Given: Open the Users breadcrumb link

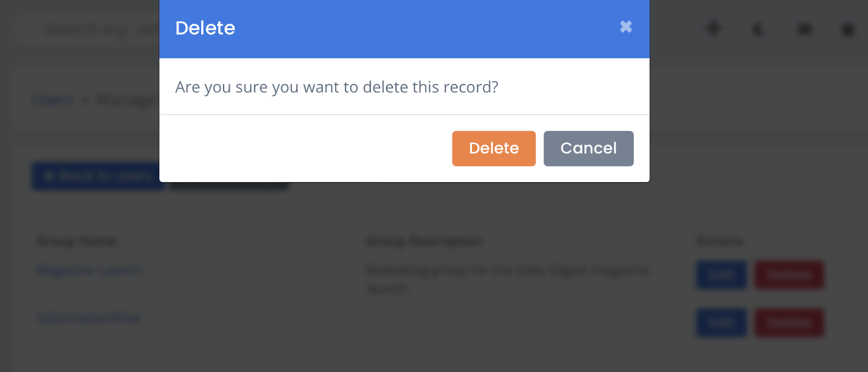Looking at the screenshot, I should (x=53, y=100).
